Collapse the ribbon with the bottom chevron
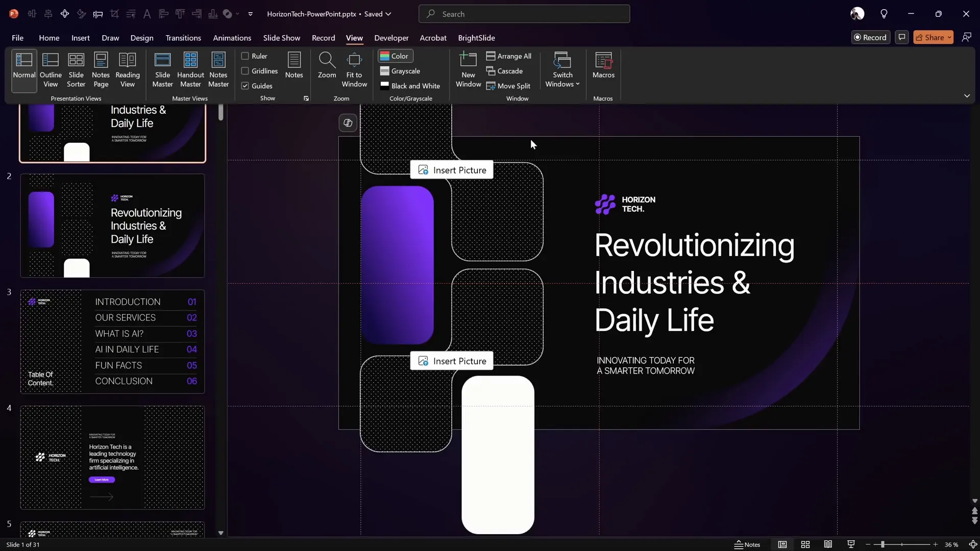Screen dimensions: 980x551 pyautogui.click(x=967, y=95)
